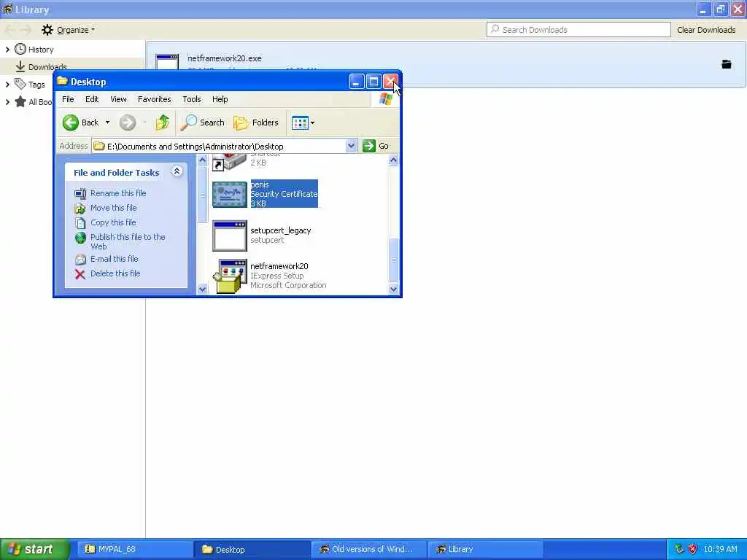
Task: Click the green Back arrow icon
Action: (x=71, y=122)
